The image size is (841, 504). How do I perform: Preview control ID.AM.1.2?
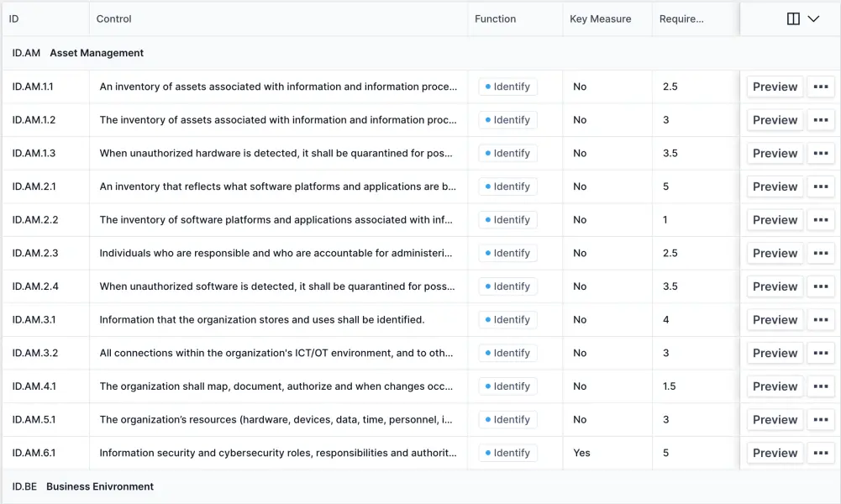pyautogui.click(x=775, y=120)
